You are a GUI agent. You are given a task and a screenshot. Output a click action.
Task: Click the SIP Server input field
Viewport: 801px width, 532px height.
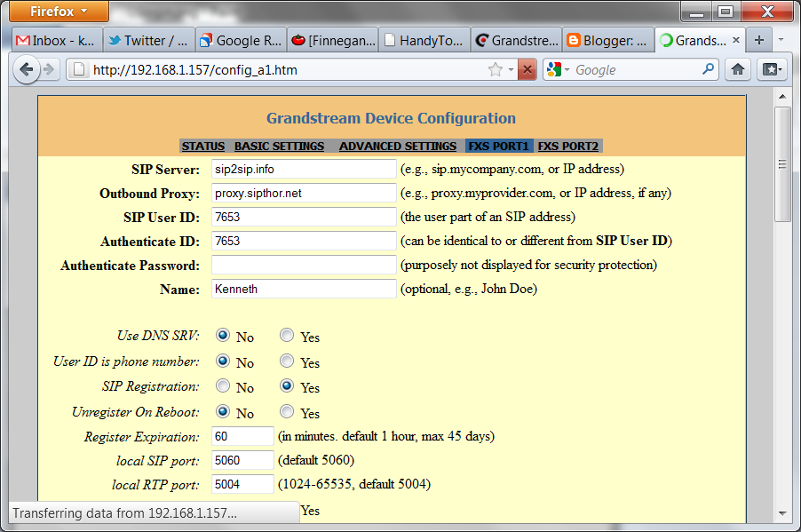pyautogui.click(x=304, y=169)
